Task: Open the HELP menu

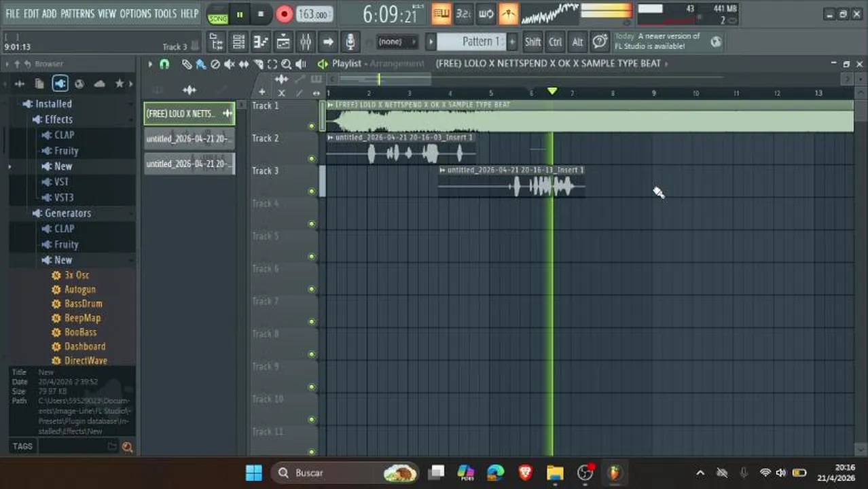Action: [189, 14]
